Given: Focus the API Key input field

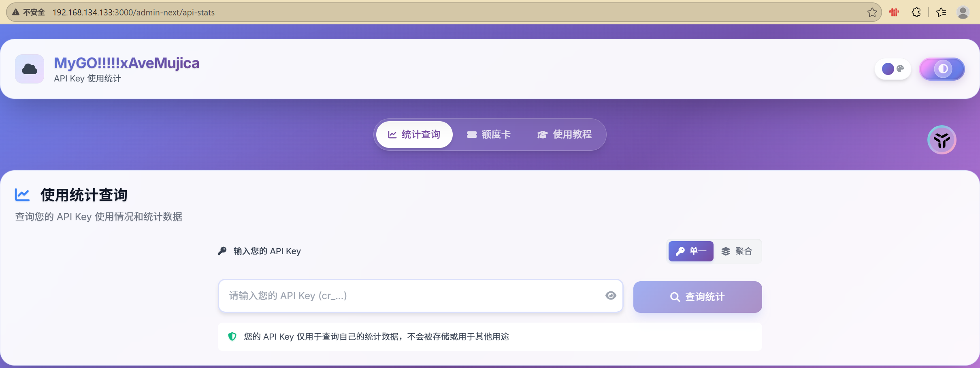Looking at the screenshot, I should pos(420,296).
